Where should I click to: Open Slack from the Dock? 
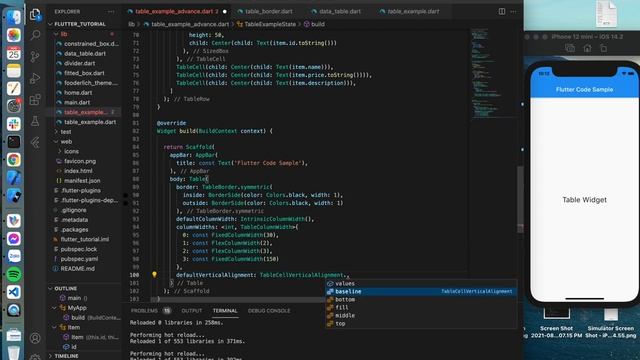click(x=13, y=124)
